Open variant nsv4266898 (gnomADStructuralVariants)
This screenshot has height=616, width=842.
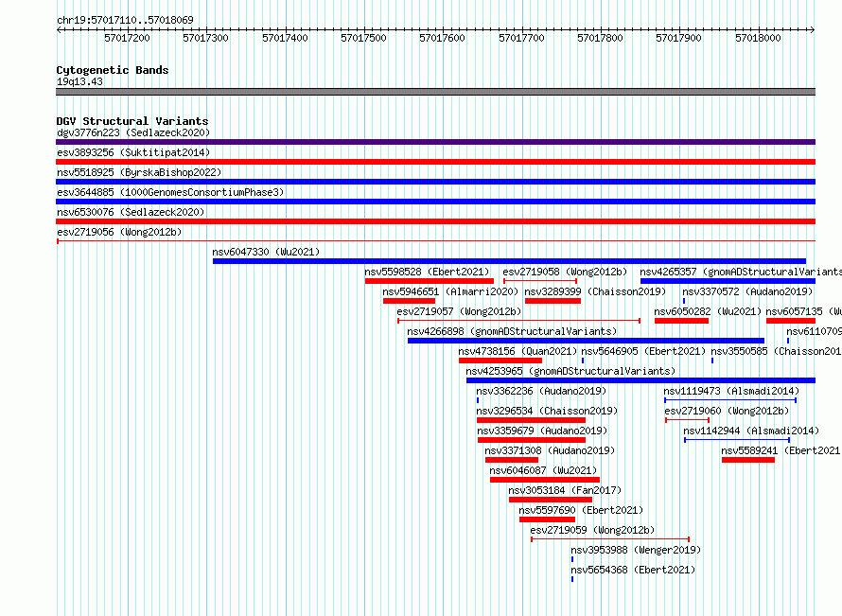tap(512, 331)
